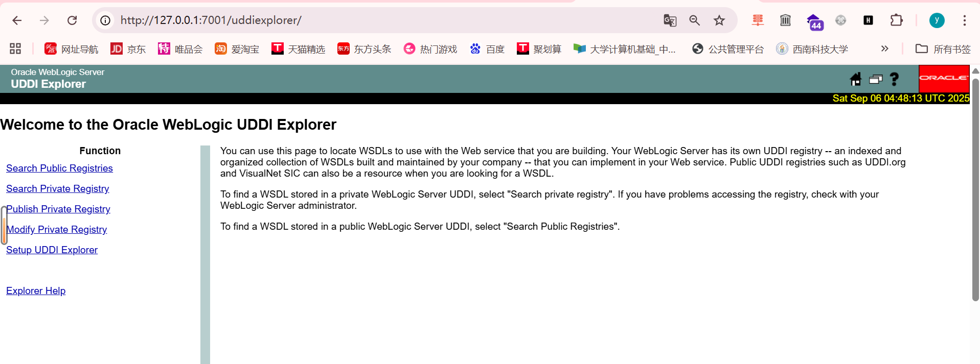
Task: Open the 爱淘宝 bookmark
Action: pyautogui.click(x=237, y=49)
